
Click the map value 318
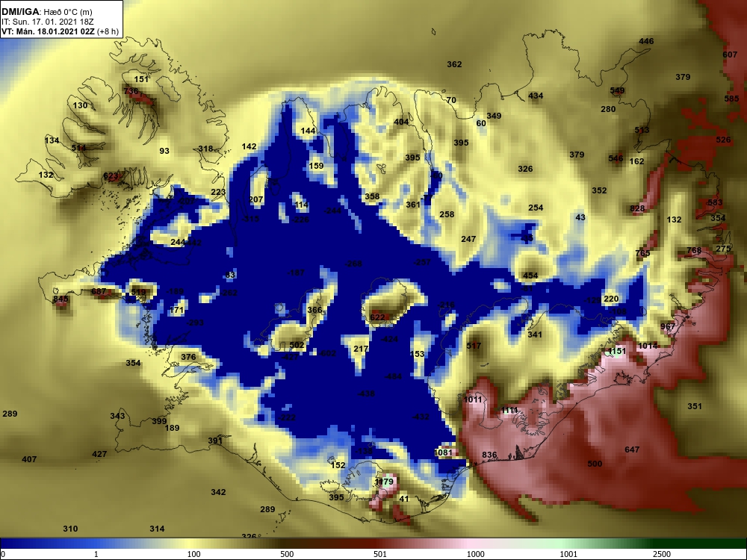pos(205,149)
